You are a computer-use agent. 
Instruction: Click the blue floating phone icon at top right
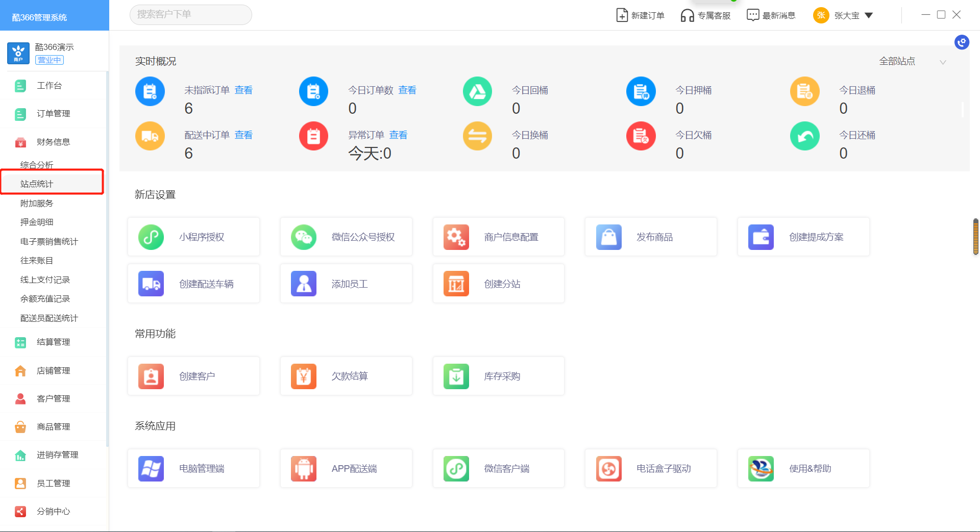(962, 42)
